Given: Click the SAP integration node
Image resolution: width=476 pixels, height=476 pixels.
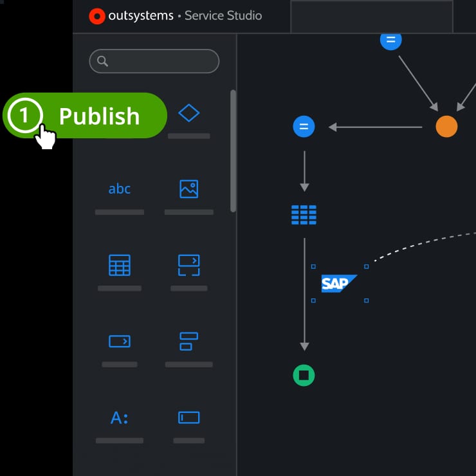Looking at the screenshot, I should [338, 283].
